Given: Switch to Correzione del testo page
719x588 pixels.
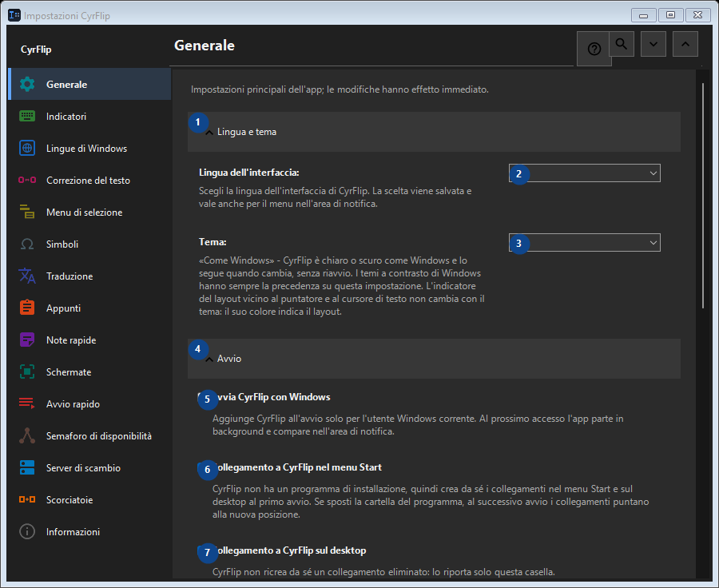Looking at the screenshot, I should (89, 181).
